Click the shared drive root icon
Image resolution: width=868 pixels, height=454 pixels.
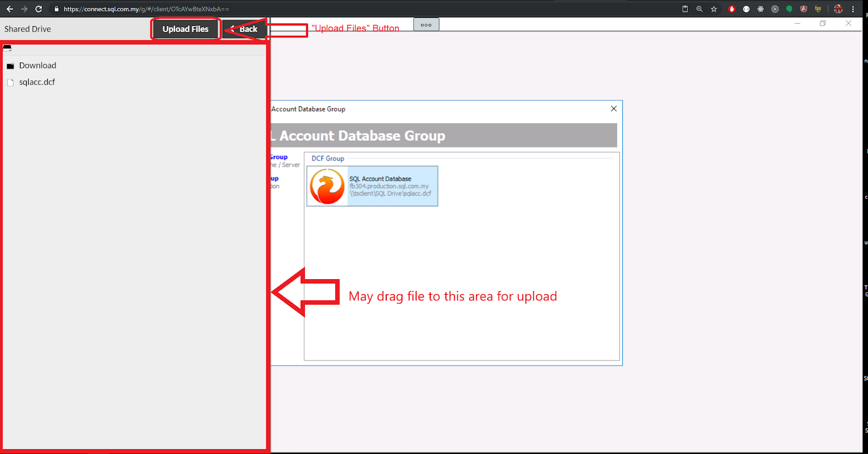pyautogui.click(x=8, y=48)
